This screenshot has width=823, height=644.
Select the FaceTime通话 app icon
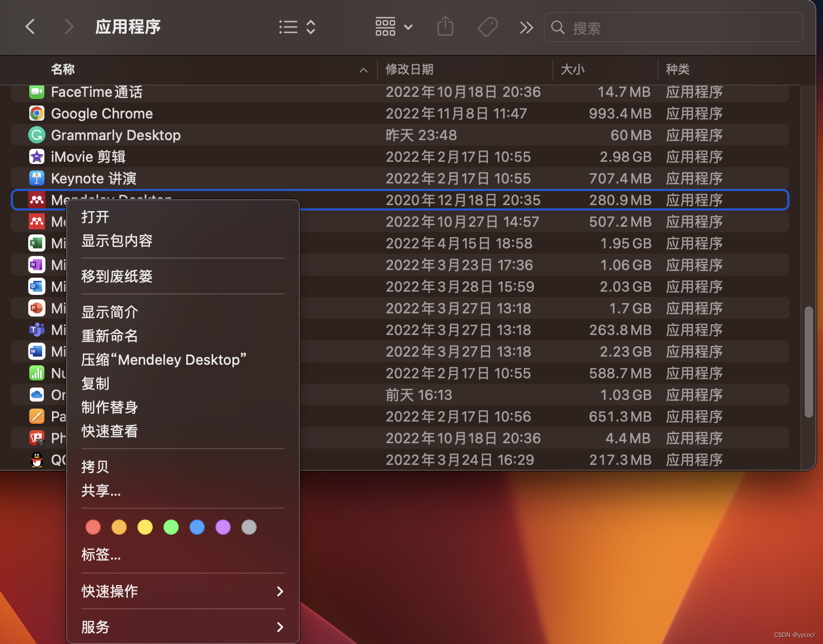(37, 92)
